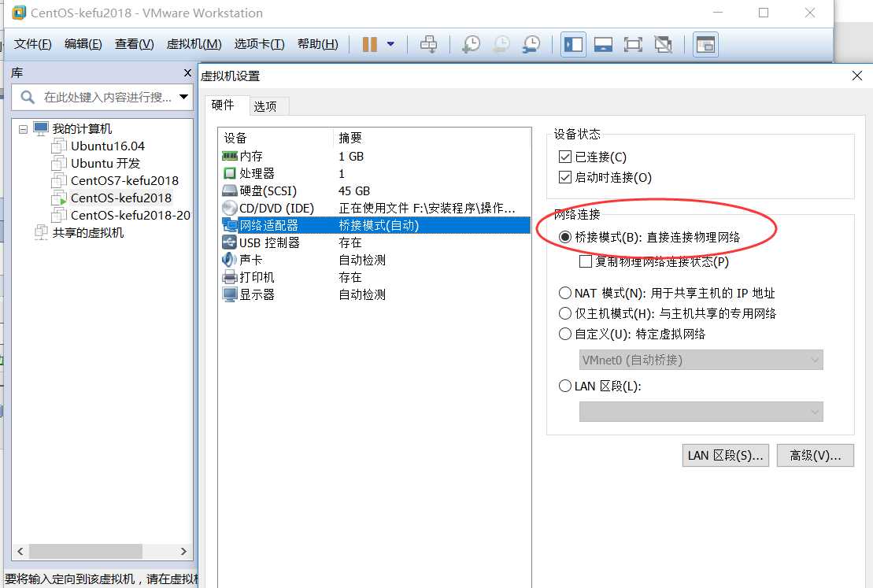The image size is (873, 588).
Task: Open snapshot manager toolbar icon
Action: 531,44
